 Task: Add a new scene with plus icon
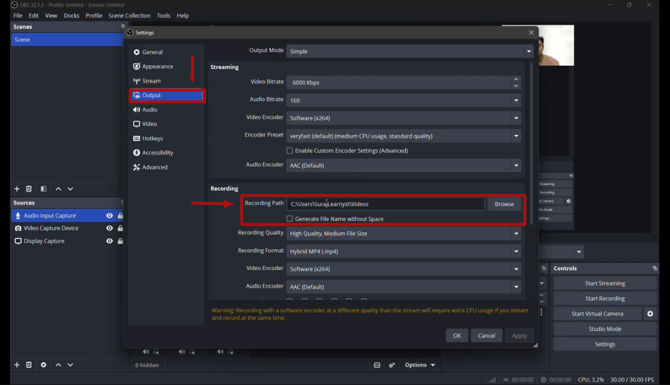[17, 189]
